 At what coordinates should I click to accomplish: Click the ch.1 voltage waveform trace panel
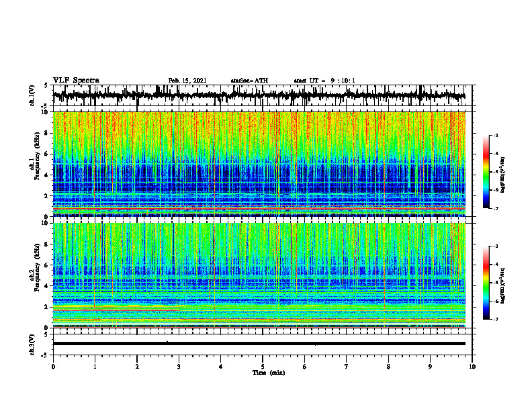pos(263,95)
